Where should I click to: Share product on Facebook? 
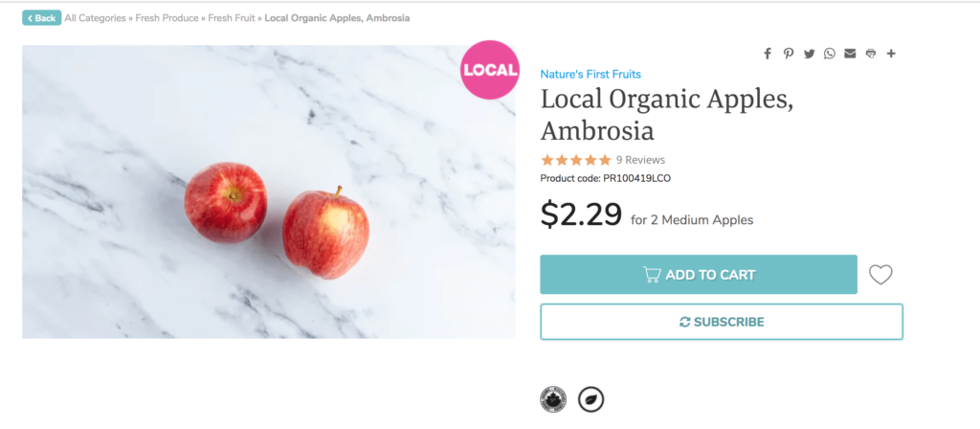point(768,54)
